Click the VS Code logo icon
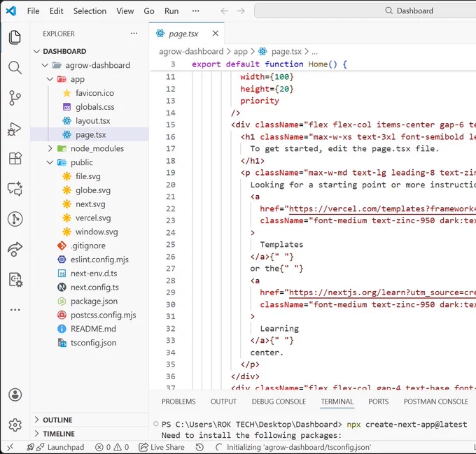The height and width of the screenshot is (454, 476). [x=11, y=11]
